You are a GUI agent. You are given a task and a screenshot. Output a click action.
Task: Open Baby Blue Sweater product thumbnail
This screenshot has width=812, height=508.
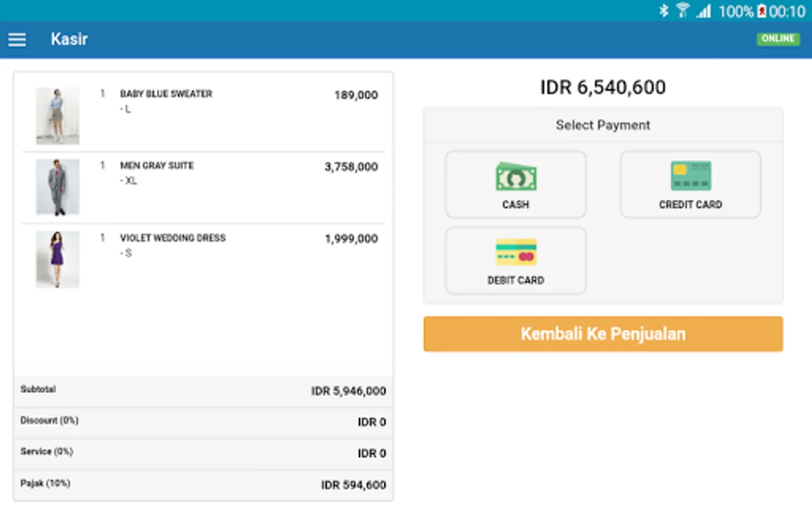(x=58, y=116)
